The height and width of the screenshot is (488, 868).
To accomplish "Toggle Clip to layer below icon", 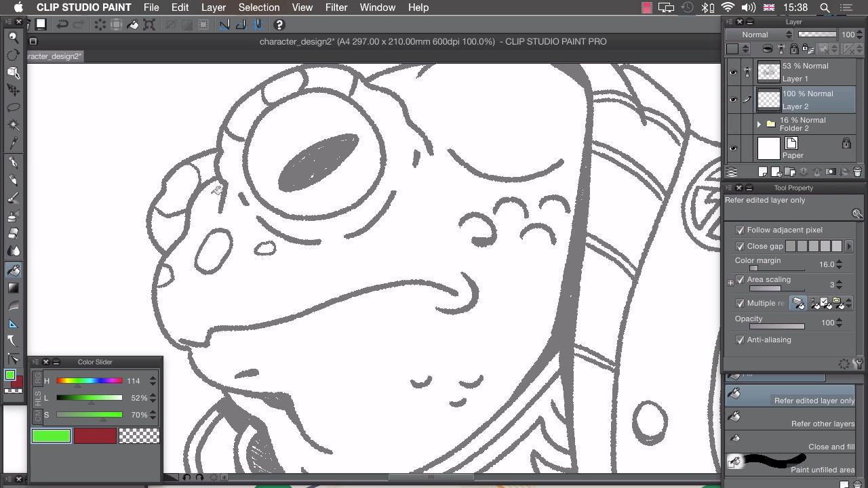I will point(767,49).
